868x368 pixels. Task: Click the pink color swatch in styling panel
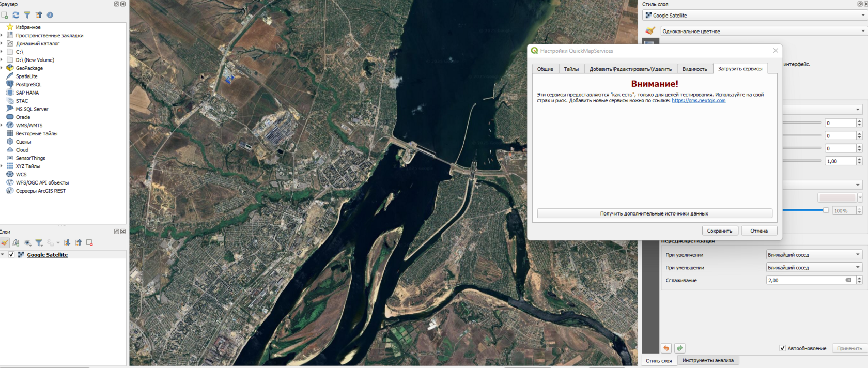838,198
